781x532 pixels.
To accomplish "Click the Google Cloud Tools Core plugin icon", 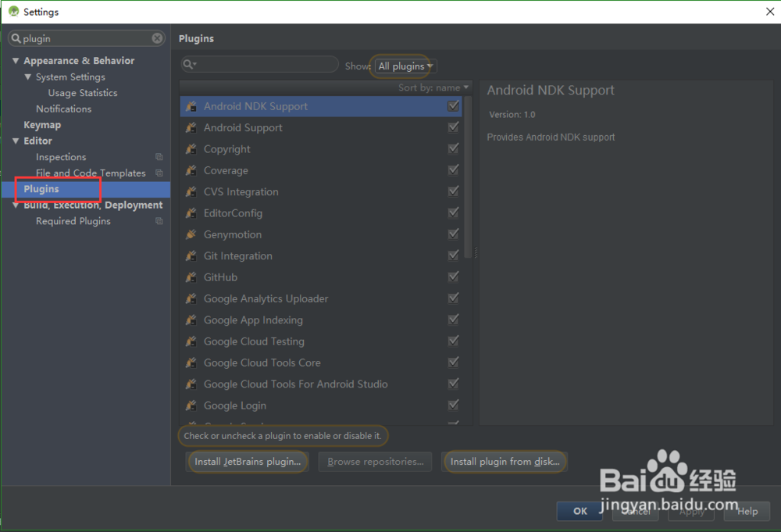I will [191, 363].
